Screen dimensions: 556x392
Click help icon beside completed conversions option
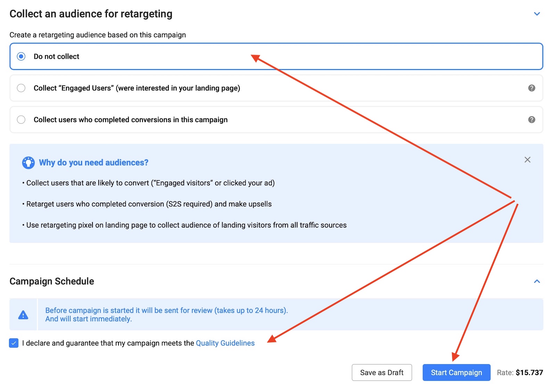point(531,120)
